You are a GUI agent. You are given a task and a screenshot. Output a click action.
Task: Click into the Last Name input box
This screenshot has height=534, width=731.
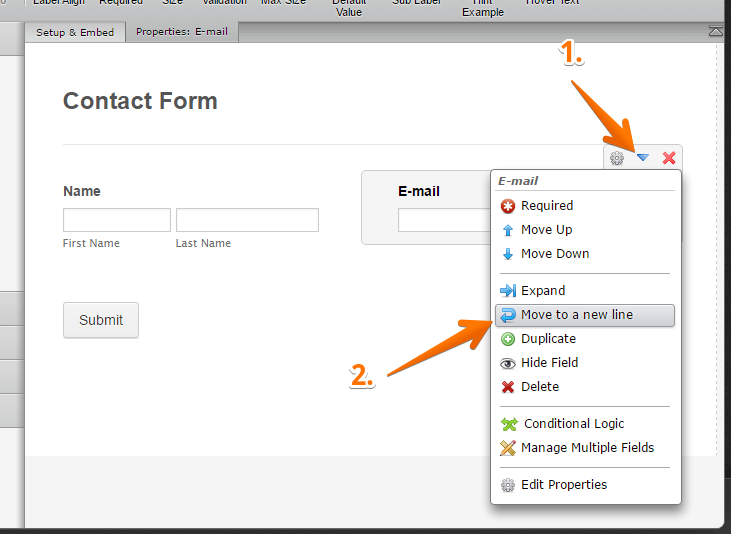(x=247, y=220)
